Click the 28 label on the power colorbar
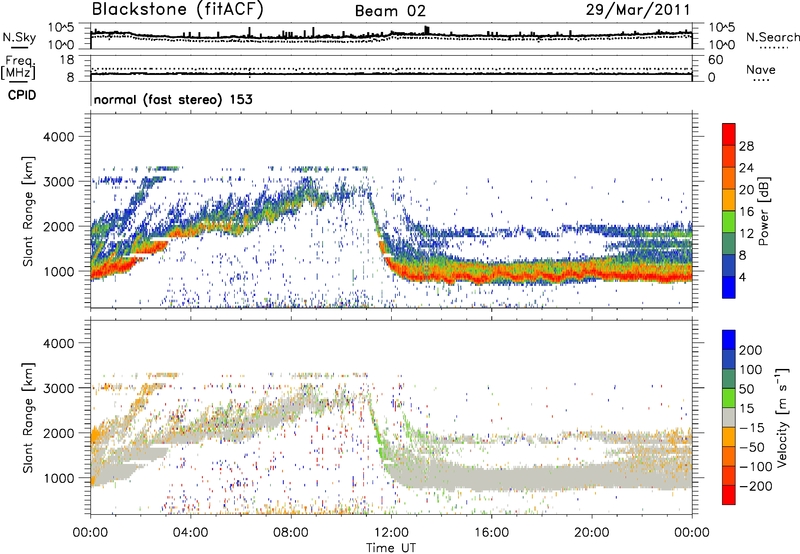This screenshot has width=800, height=554. 746,146
